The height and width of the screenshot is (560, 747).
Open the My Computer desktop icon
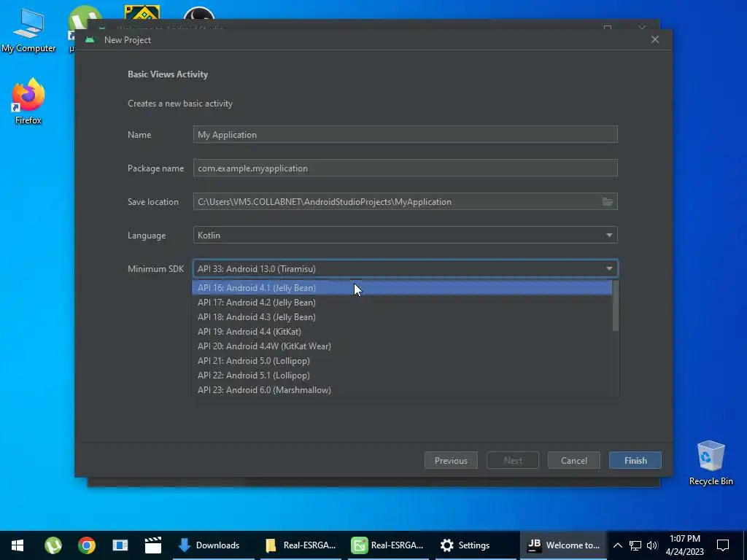click(x=28, y=31)
